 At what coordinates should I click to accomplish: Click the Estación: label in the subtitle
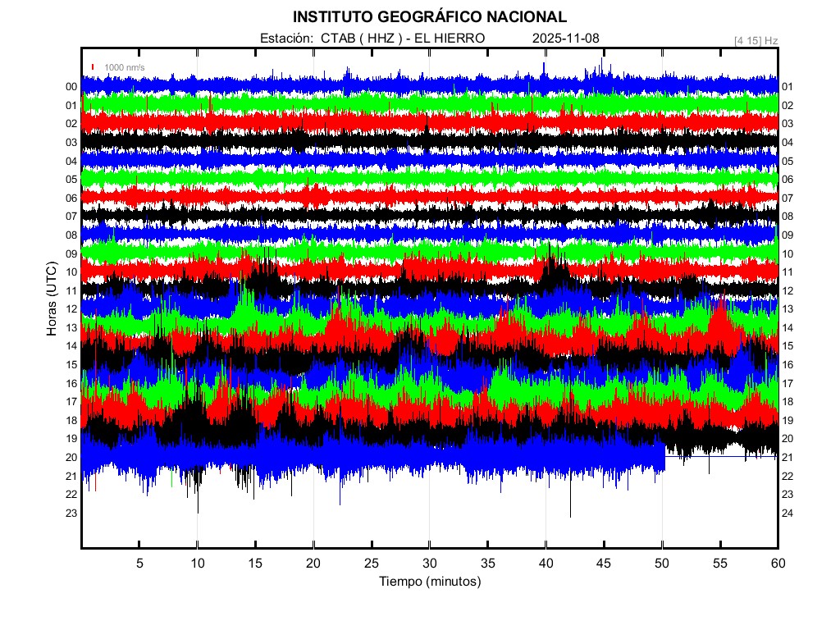tap(286, 39)
